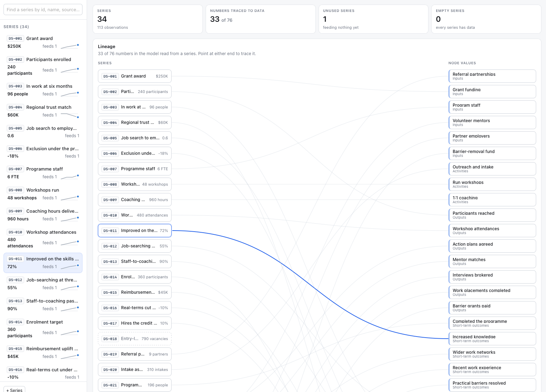Click DS-021 Program 196 people node
The height and width of the screenshot is (392, 546).
(x=135, y=385)
